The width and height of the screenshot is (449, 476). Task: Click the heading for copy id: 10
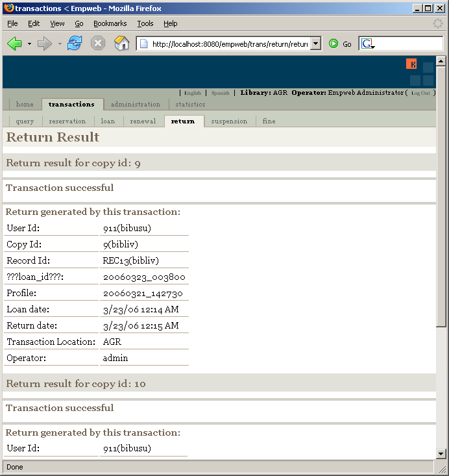[x=76, y=384]
